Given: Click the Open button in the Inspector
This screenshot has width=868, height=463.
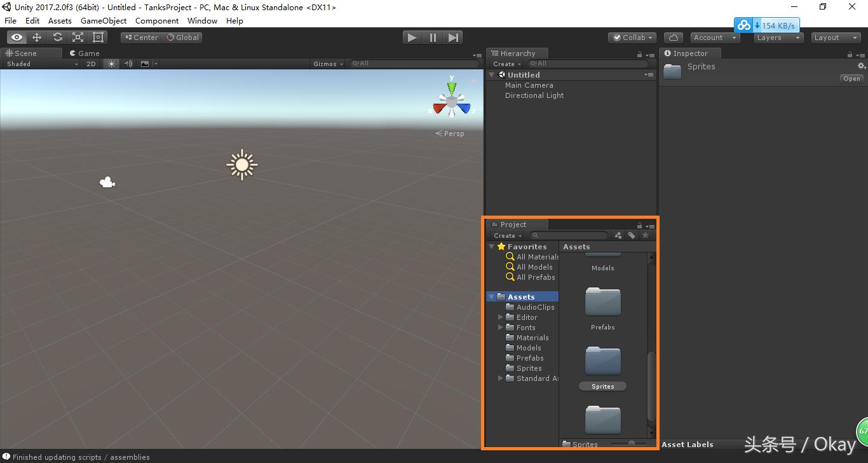Looking at the screenshot, I should (x=851, y=78).
